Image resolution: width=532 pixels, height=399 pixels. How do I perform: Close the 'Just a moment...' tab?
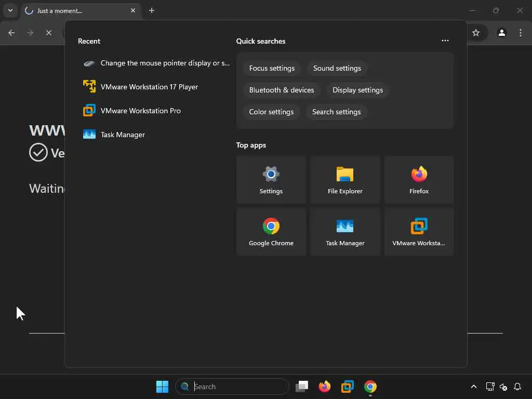click(x=133, y=10)
